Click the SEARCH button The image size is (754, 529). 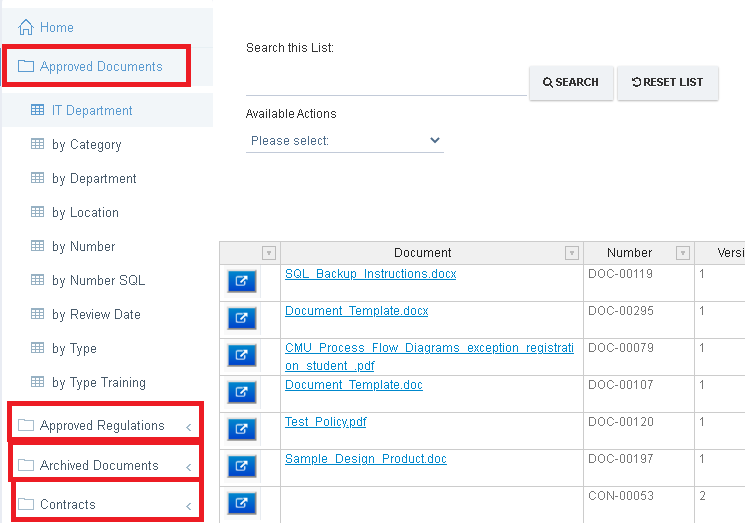(x=571, y=83)
